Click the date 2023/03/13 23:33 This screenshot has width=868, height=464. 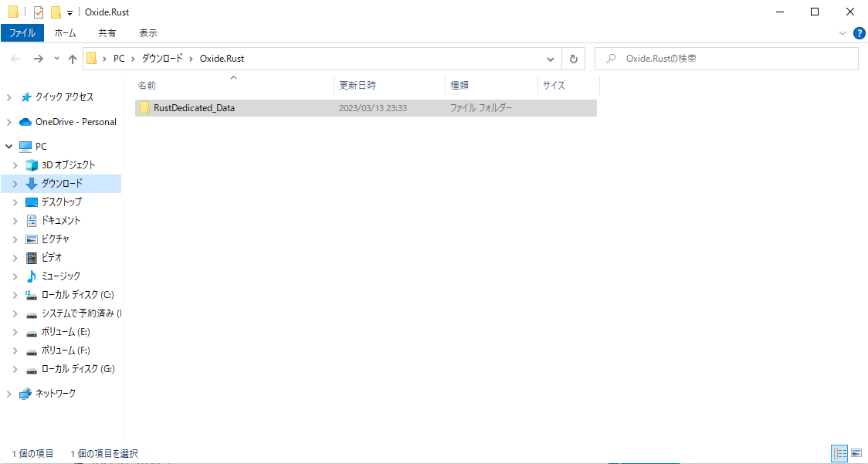pyautogui.click(x=373, y=108)
